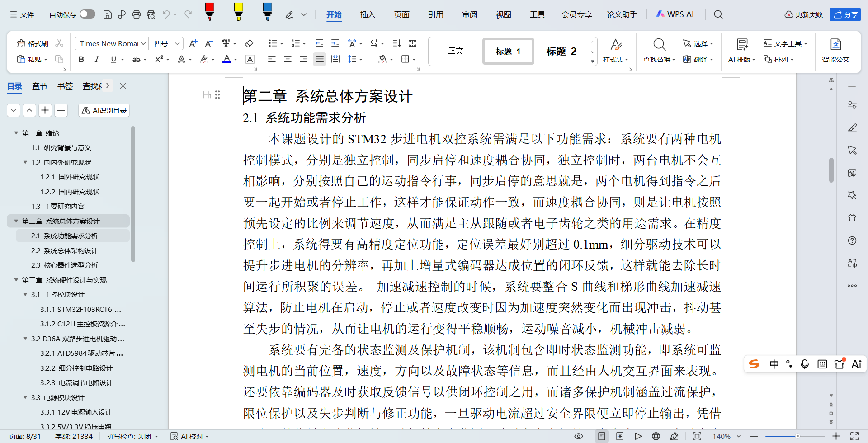Viewport: 868px width, 443px height.
Task: Select outline item 2.2 系统总体架构设计
Action: (64, 250)
